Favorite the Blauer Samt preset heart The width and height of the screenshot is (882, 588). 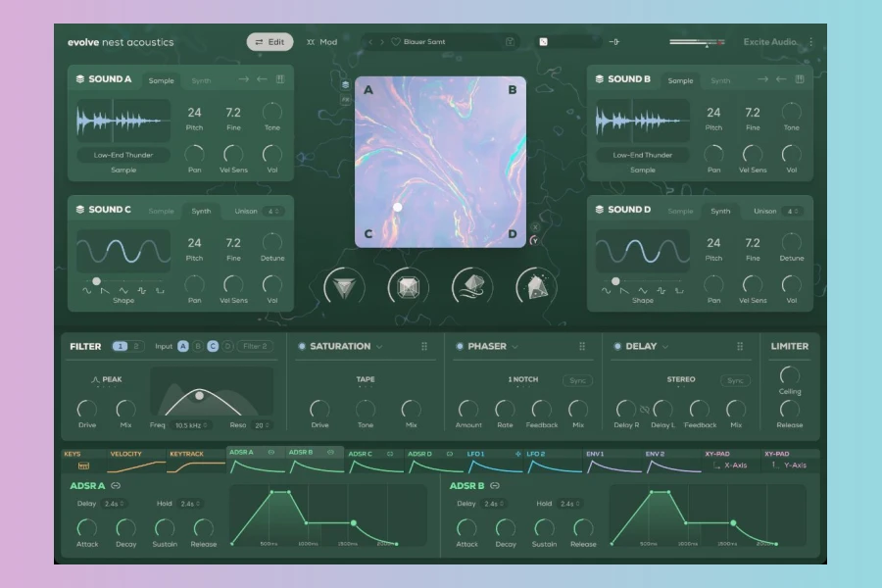click(x=396, y=41)
